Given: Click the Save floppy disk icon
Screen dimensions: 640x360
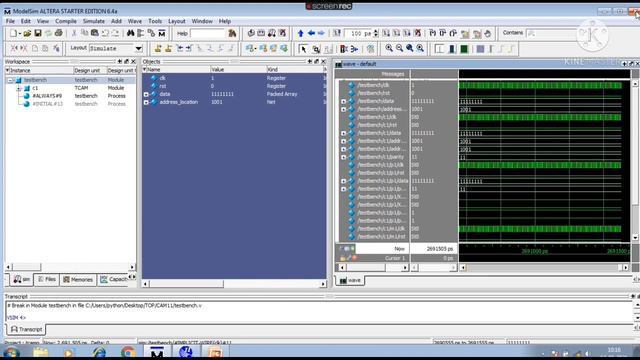Looking at the screenshot, I should 38,33.
